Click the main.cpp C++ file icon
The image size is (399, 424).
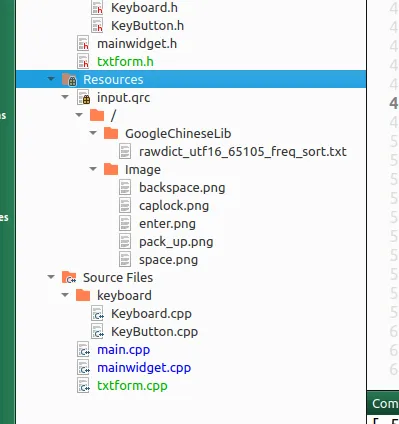83,350
